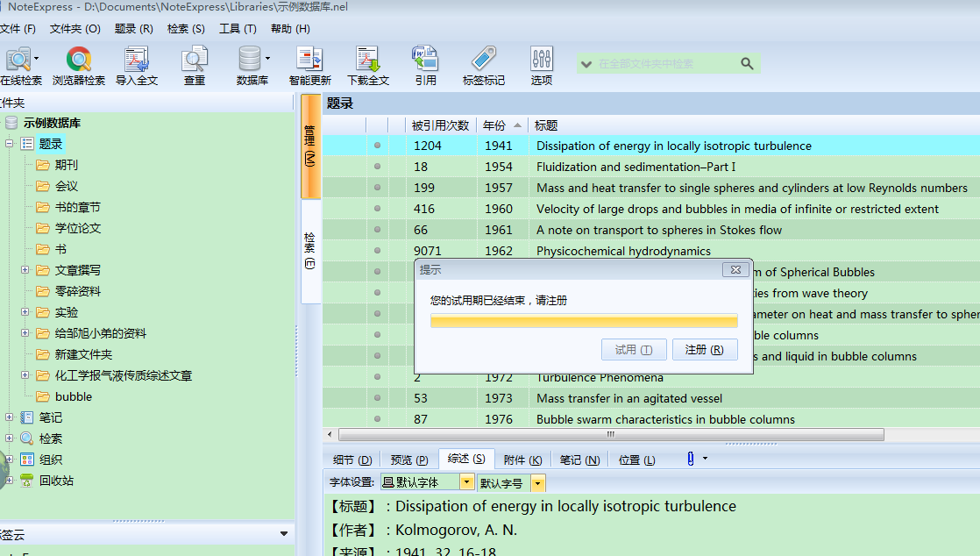The image size is (980, 556).
Task: Open 选项 options settings
Action: (x=541, y=66)
